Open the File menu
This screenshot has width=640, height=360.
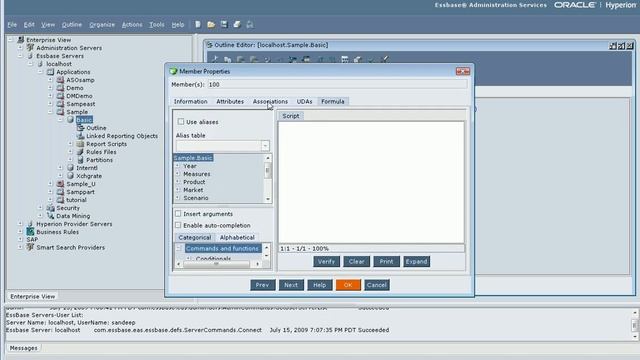point(12,25)
